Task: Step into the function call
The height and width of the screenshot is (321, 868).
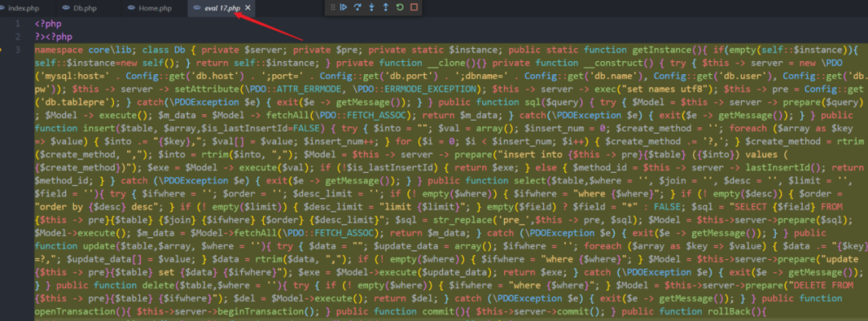Action: coord(372,7)
